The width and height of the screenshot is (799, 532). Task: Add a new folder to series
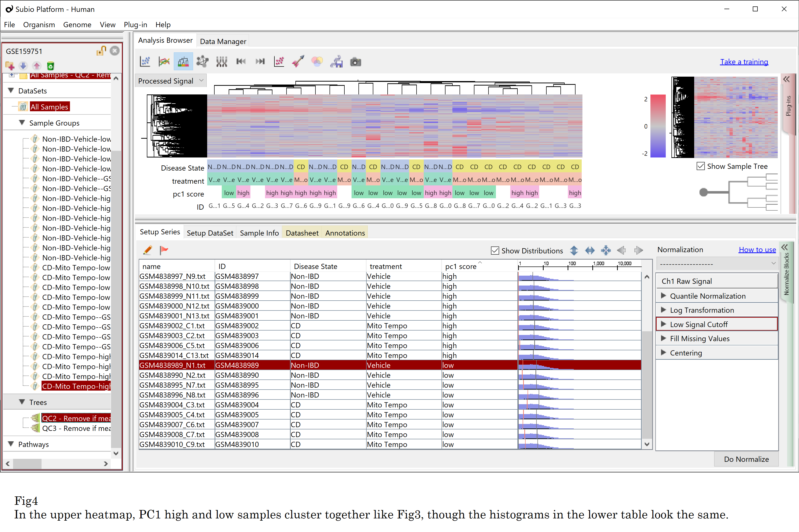(9, 66)
